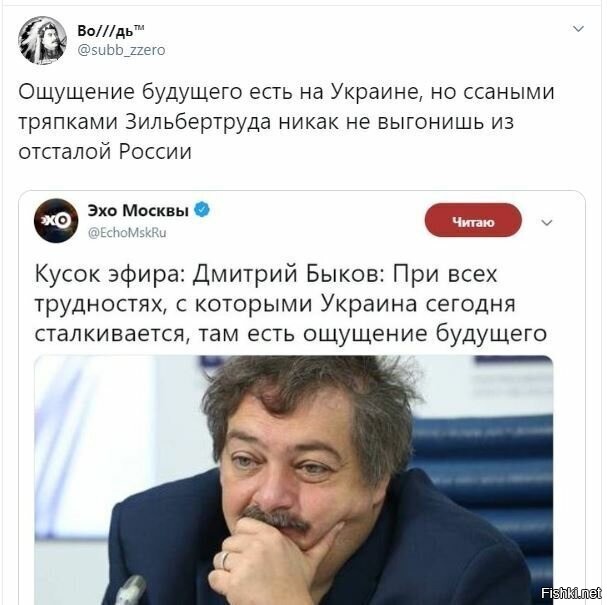Click the phrase отсталой России in the tweet
607x605 pixels.
point(105,151)
